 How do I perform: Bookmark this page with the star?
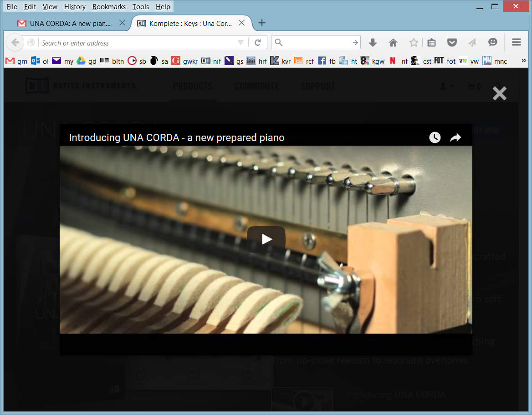tap(413, 42)
